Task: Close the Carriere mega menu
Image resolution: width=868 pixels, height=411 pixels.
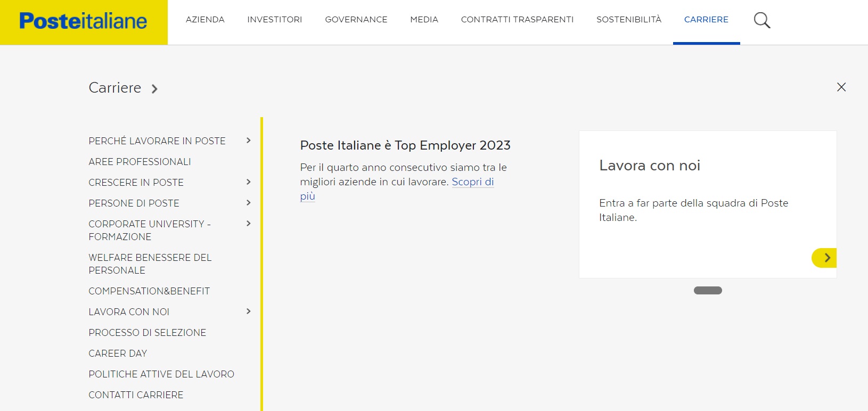Action: pos(841,87)
